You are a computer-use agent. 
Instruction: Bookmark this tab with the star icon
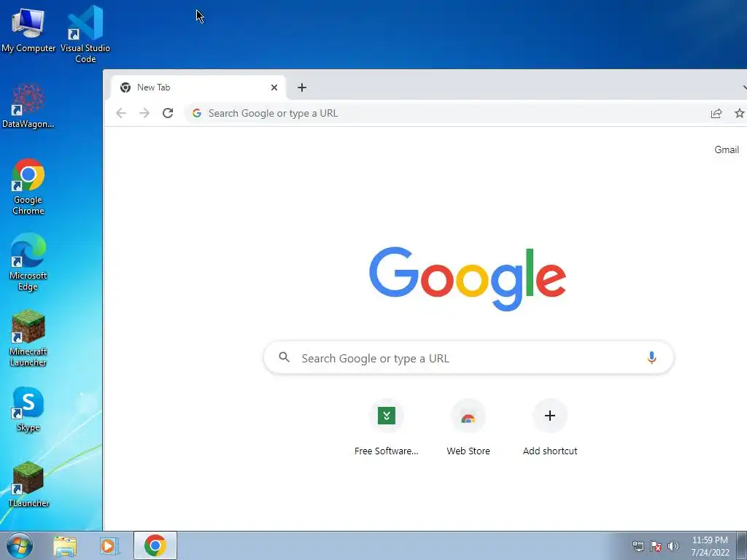(x=740, y=113)
